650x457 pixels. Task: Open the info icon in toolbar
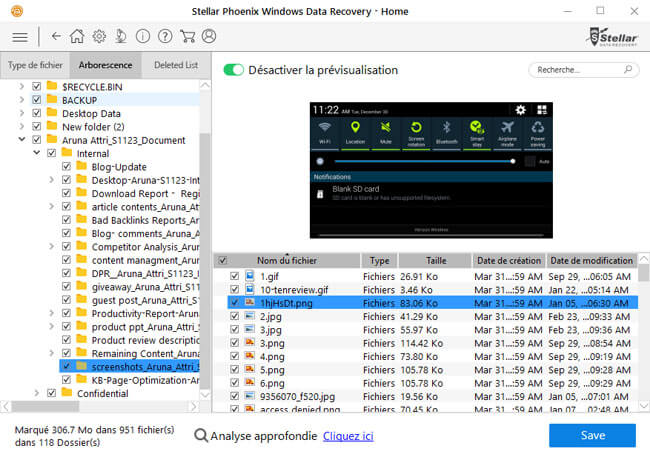pos(143,37)
